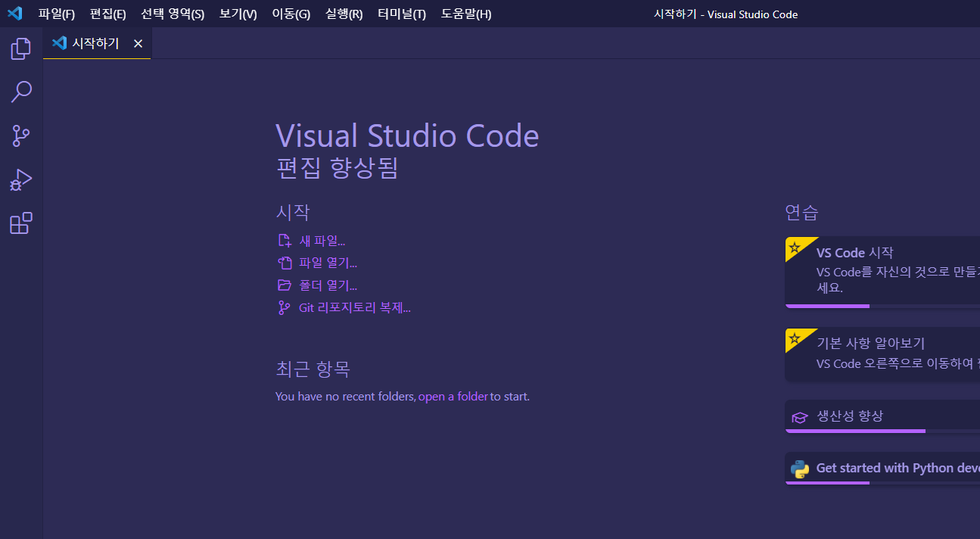Viewport: 980px width, 539px height.
Task: Click the open file icon beside 파일 열기
Action: pyautogui.click(x=285, y=263)
